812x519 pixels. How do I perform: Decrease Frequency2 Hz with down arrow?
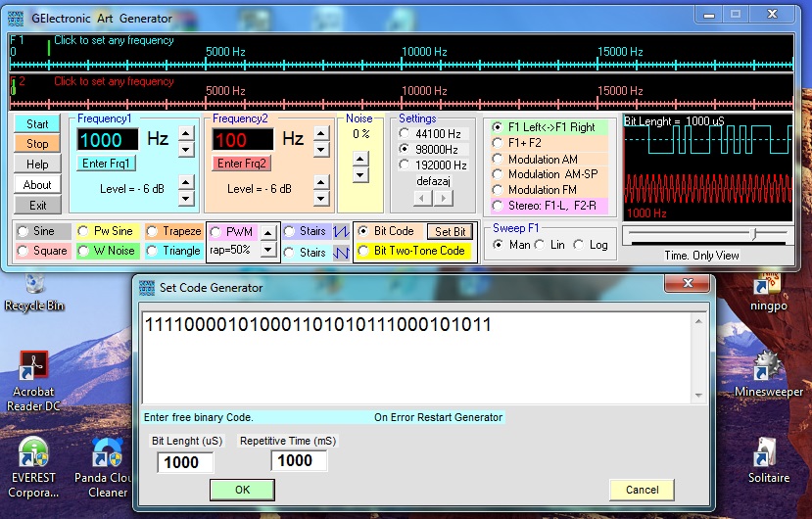pyautogui.click(x=321, y=150)
